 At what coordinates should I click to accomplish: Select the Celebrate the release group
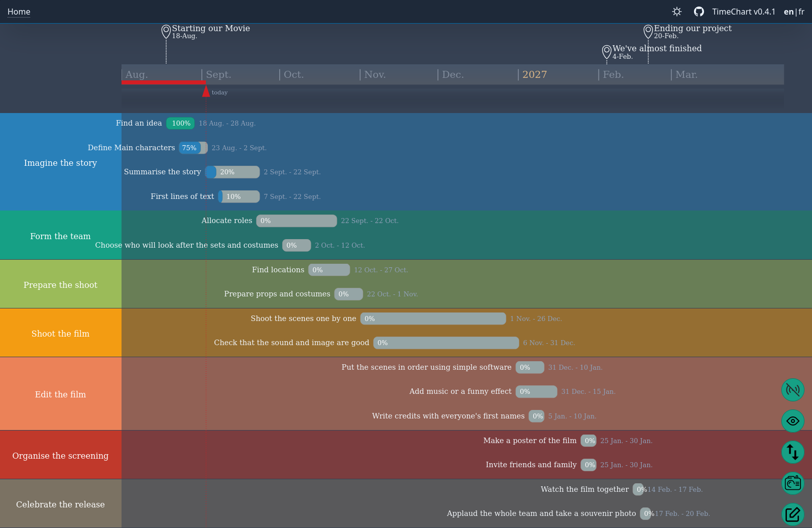tap(61, 504)
